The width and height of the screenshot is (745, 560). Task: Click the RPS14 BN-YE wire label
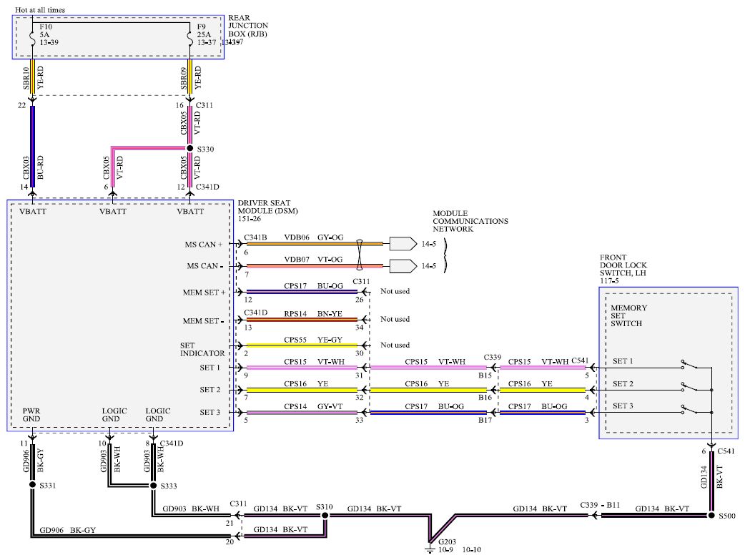point(313,314)
